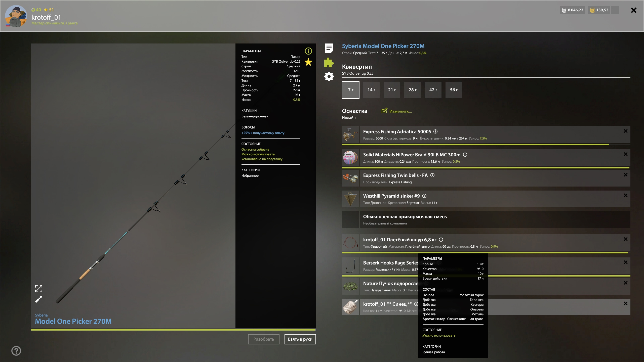Remove the Twin bells bite alarm
The width and height of the screenshot is (644, 362).
click(626, 175)
